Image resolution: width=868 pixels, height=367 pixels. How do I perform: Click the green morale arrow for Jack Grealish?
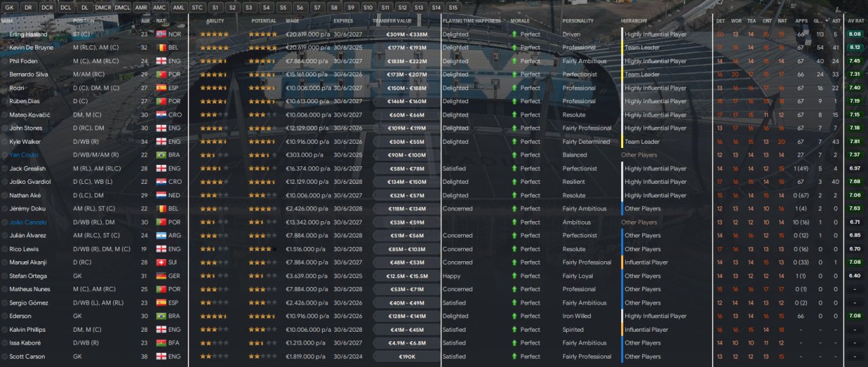[x=515, y=168]
